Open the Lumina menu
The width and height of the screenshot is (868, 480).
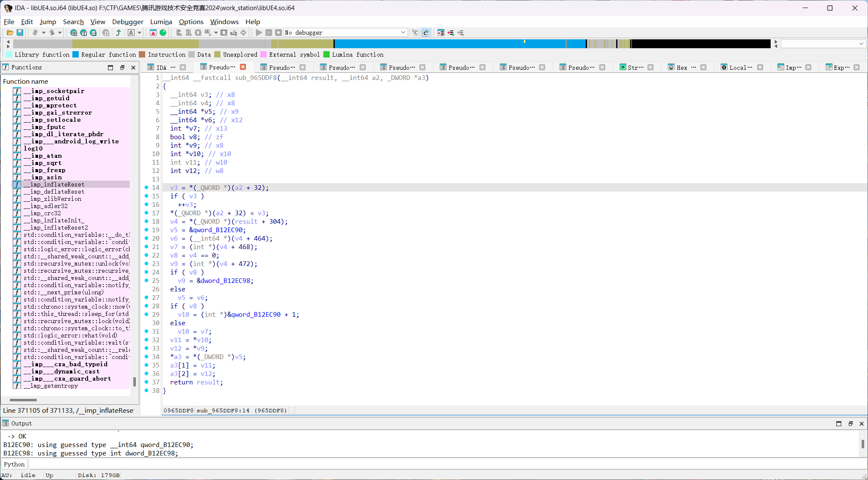coord(161,22)
